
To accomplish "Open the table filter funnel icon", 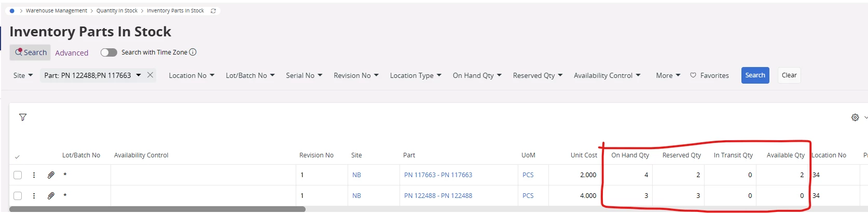I will [x=23, y=117].
